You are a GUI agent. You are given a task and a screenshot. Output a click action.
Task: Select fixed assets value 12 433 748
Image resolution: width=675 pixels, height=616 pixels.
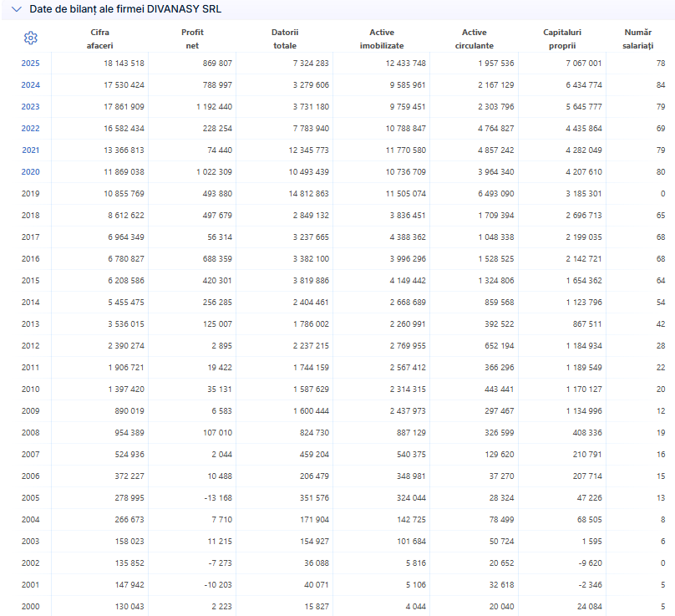tap(405, 64)
